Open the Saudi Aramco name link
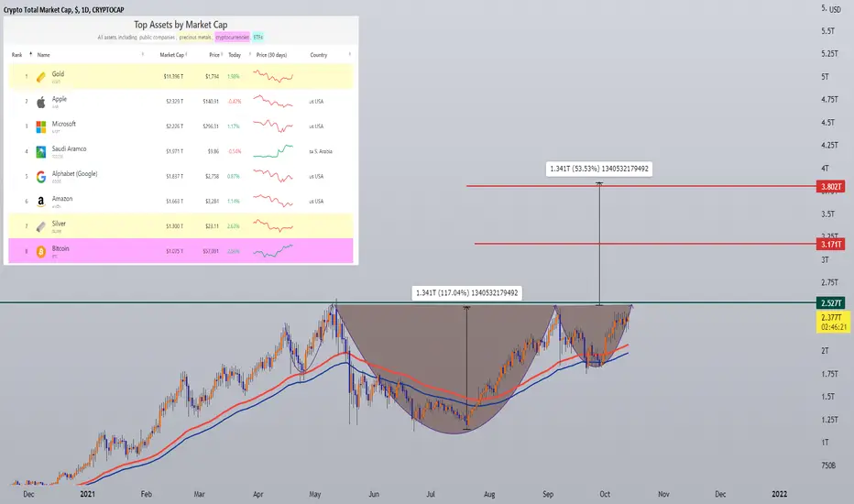The image size is (854, 504). coord(69,148)
